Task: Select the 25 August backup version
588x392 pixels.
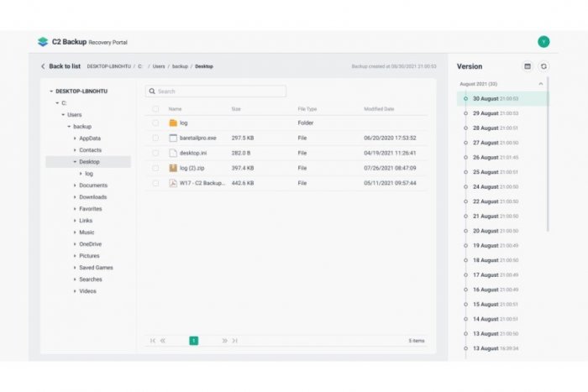Action: tap(486, 172)
